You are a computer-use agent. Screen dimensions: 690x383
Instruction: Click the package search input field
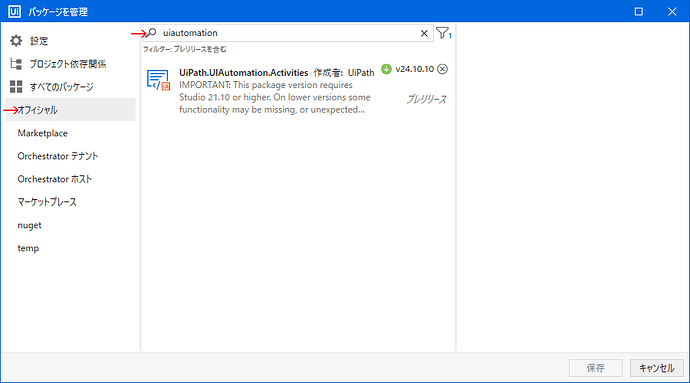(288, 33)
